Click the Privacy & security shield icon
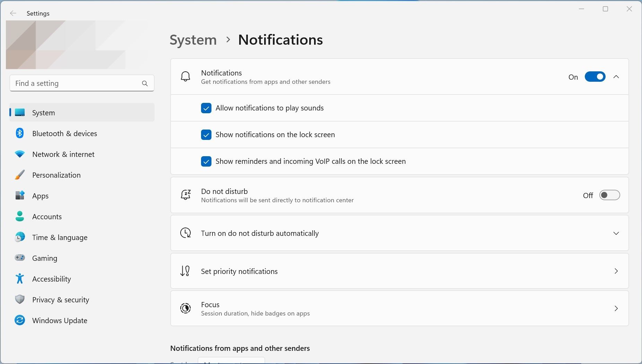The image size is (642, 364). [x=20, y=300]
